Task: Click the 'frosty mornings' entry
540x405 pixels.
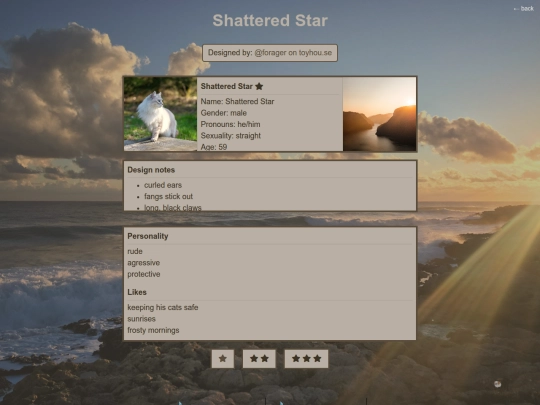Action: (153, 330)
